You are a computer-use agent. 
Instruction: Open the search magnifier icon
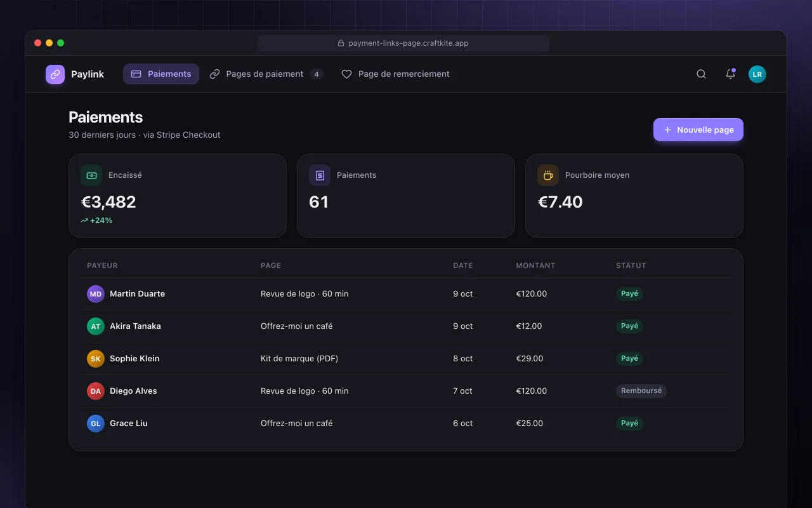click(x=701, y=74)
